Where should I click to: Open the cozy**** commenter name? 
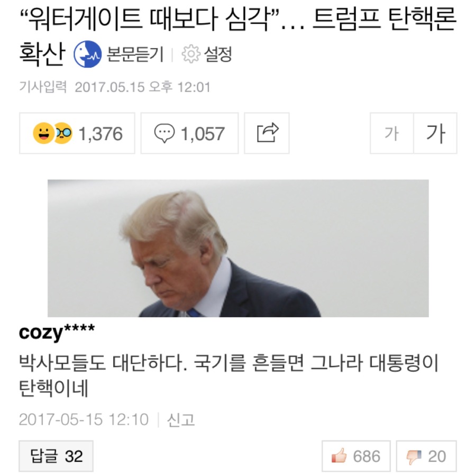pyautogui.click(x=57, y=333)
